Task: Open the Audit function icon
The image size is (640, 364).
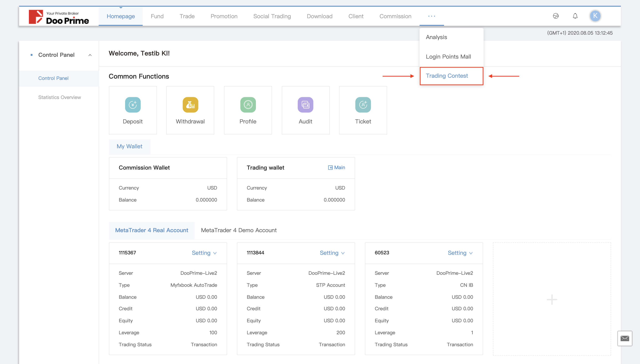Action: (305, 105)
